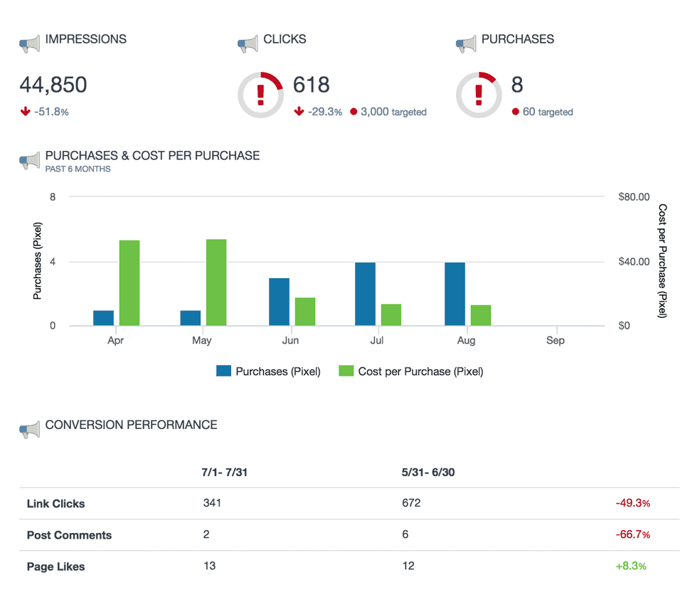Image resolution: width=700 pixels, height=592 pixels.
Task: Click the megaphone icon beside Clicks
Action: point(248,43)
